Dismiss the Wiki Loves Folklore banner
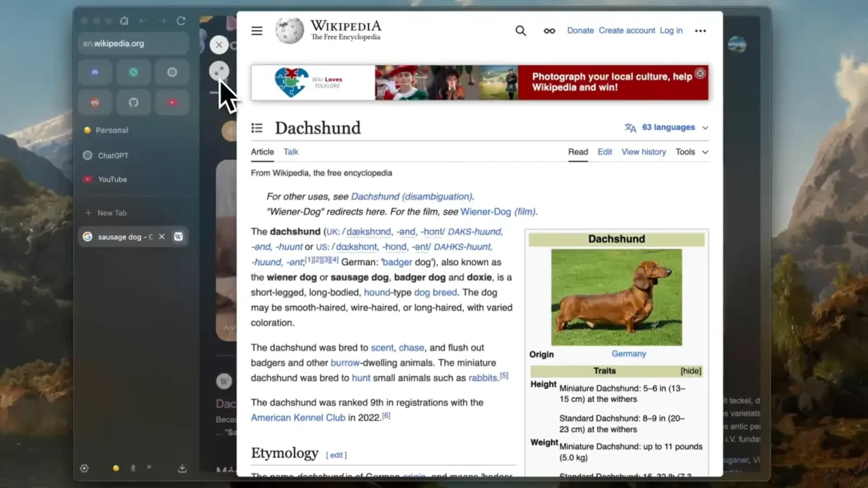 (700, 74)
